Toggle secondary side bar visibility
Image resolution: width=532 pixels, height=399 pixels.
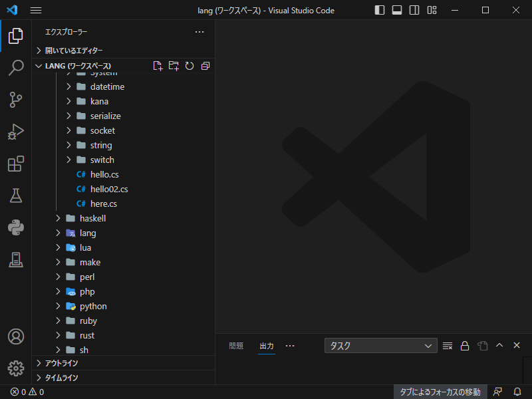(x=414, y=10)
